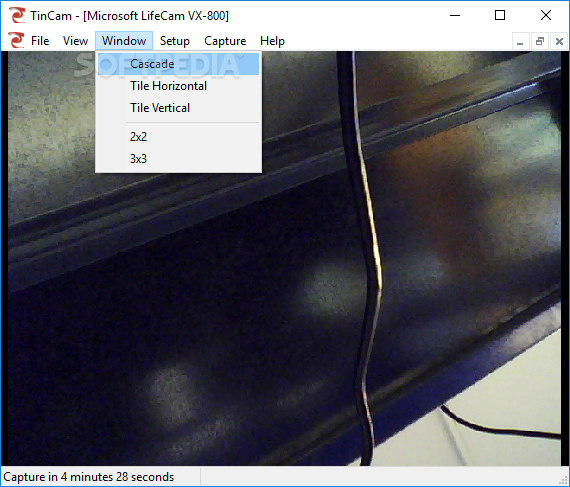The height and width of the screenshot is (487, 570).
Task: Open the File menu
Action: (x=40, y=41)
